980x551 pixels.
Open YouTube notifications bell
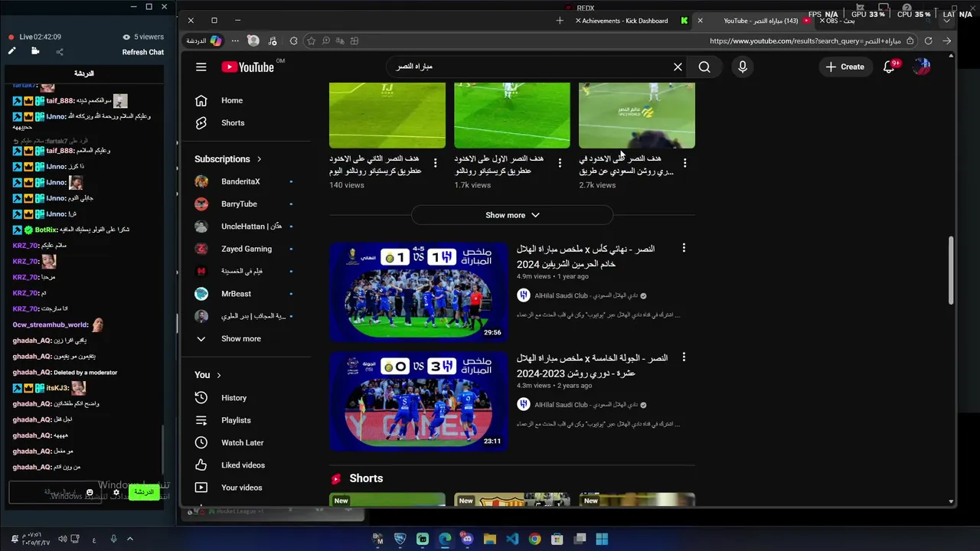[889, 67]
